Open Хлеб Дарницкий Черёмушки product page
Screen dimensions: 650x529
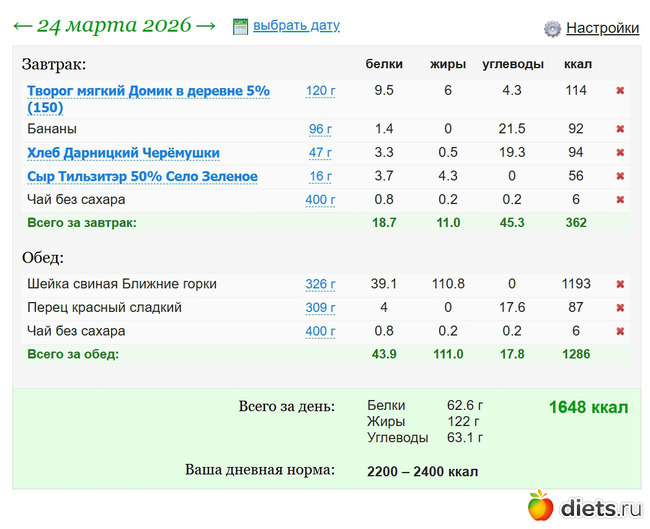coord(123,153)
